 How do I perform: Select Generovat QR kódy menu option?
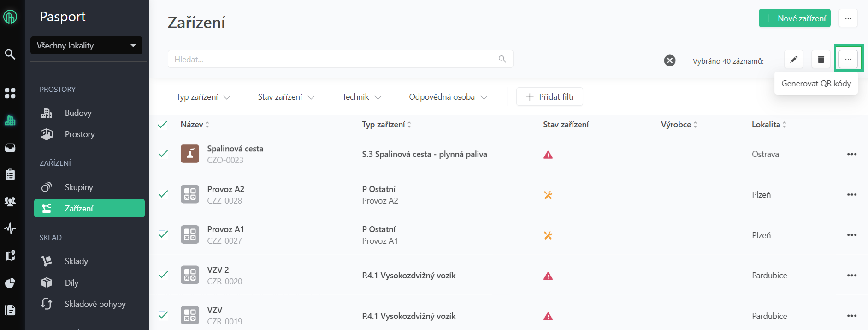tap(816, 84)
